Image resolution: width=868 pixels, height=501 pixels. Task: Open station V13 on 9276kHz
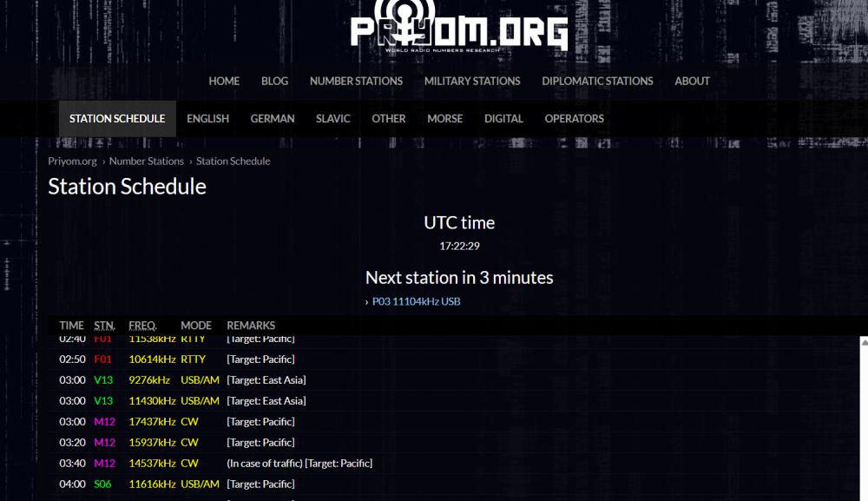point(103,380)
